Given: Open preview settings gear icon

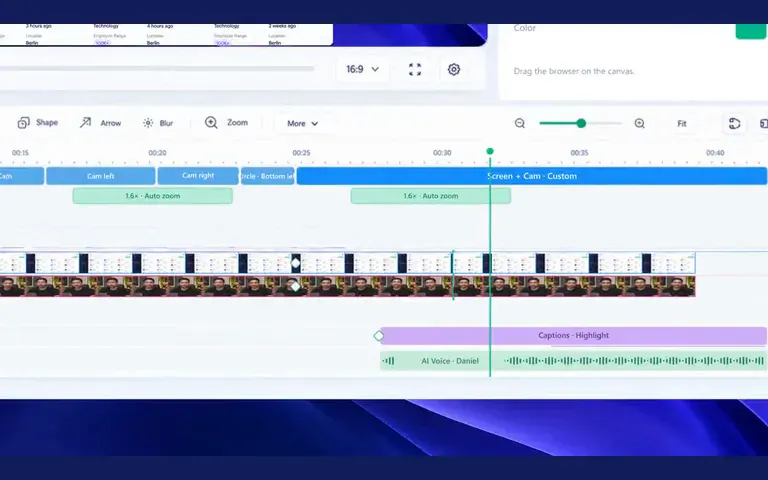Looking at the screenshot, I should point(454,70).
